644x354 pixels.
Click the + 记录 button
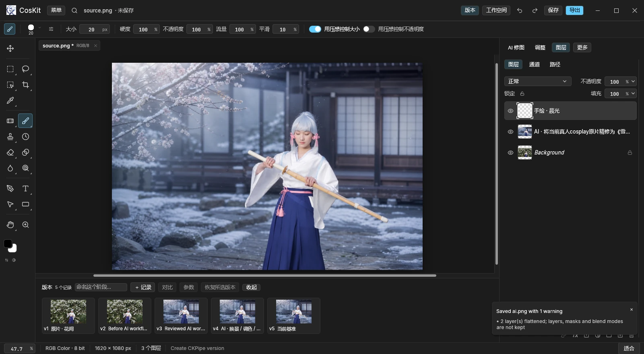[x=143, y=287]
